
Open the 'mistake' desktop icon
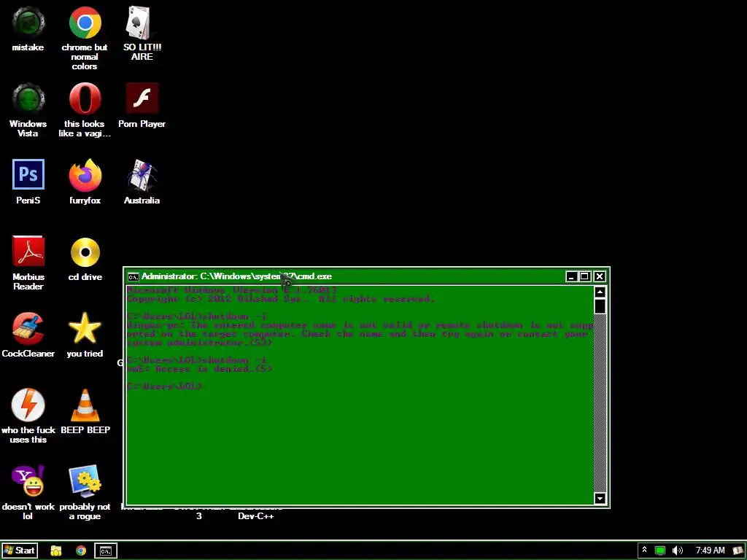28,23
